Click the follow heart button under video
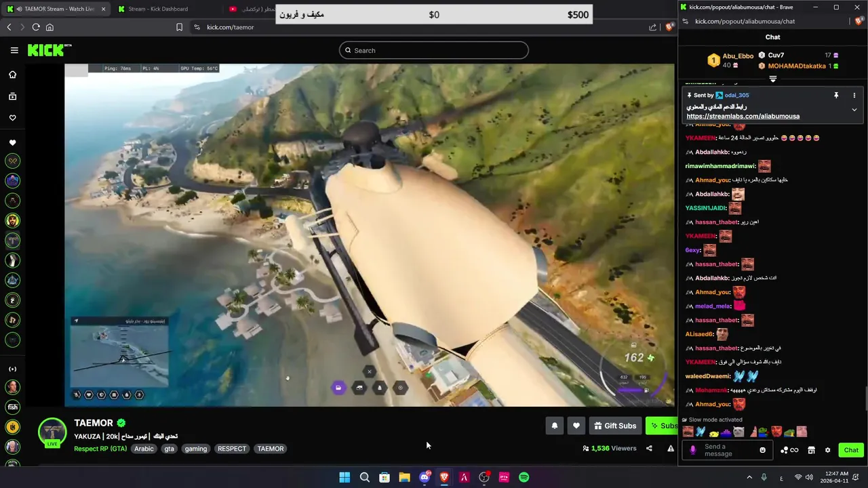The height and width of the screenshot is (488, 868). [576, 426]
